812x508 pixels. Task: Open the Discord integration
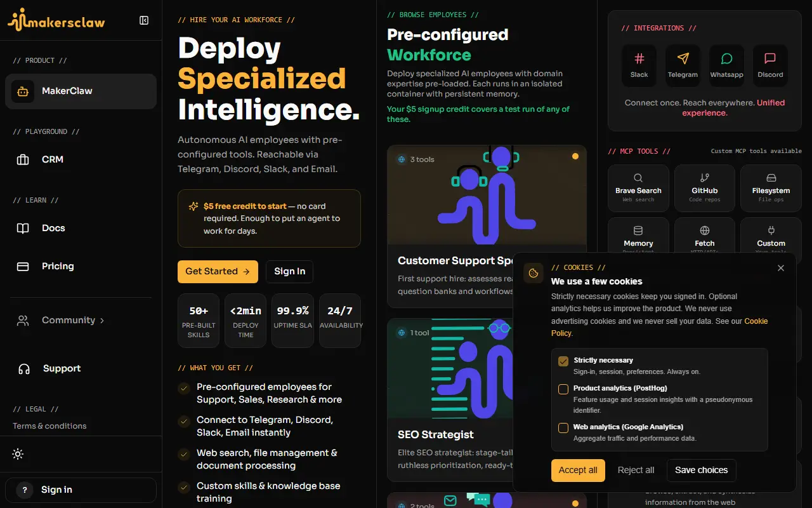(x=770, y=65)
